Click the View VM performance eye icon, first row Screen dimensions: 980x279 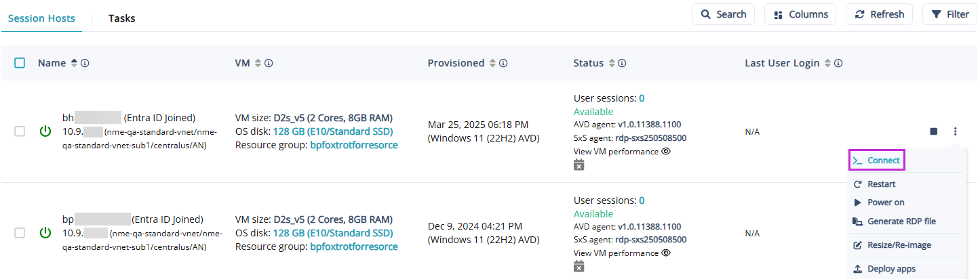click(666, 152)
